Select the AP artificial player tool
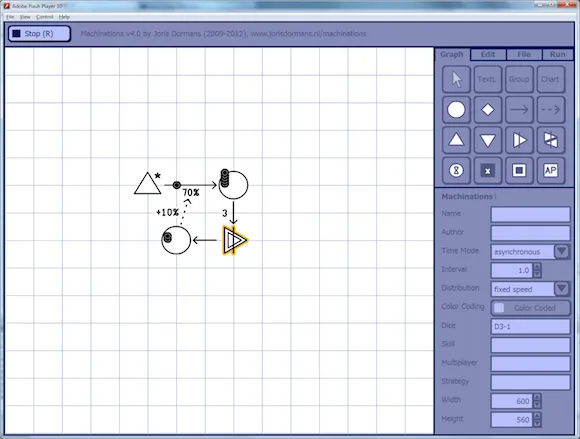The height and width of the screenshot is (439, 580). 550,170
